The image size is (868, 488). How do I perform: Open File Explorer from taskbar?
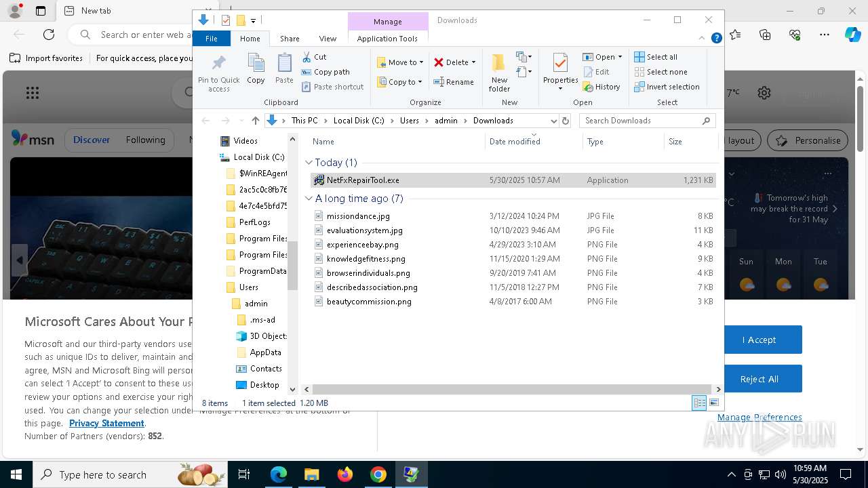[x=311, y=474]
